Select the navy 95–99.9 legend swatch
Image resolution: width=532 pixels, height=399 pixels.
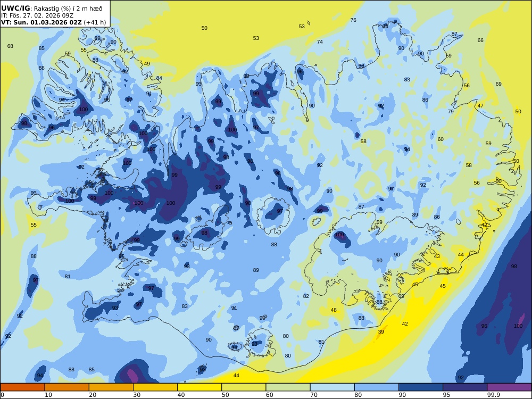465,387
